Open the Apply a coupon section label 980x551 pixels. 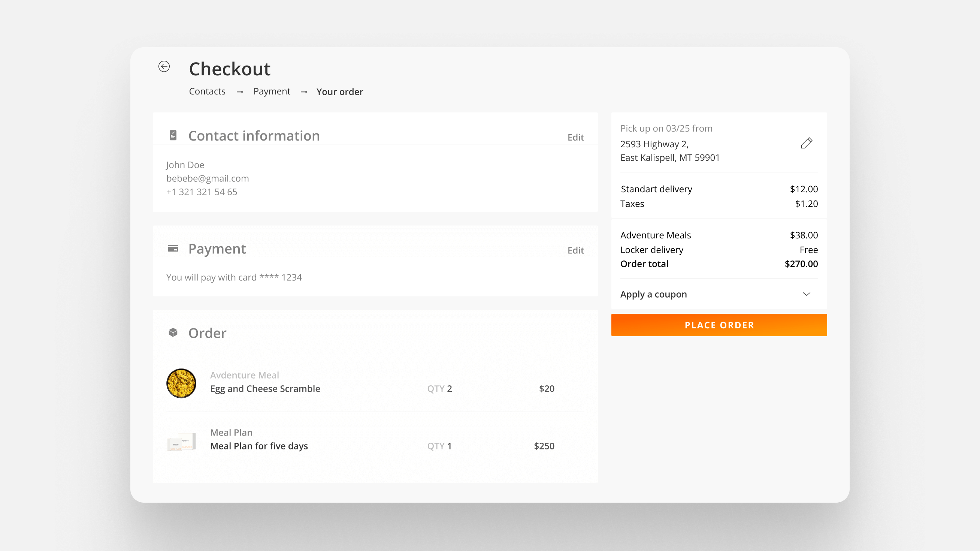pyautogui.click(x=653, y=294)
